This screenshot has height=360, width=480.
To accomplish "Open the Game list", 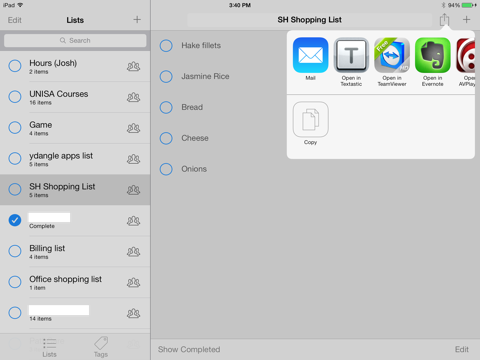I will tap(75, 128).
